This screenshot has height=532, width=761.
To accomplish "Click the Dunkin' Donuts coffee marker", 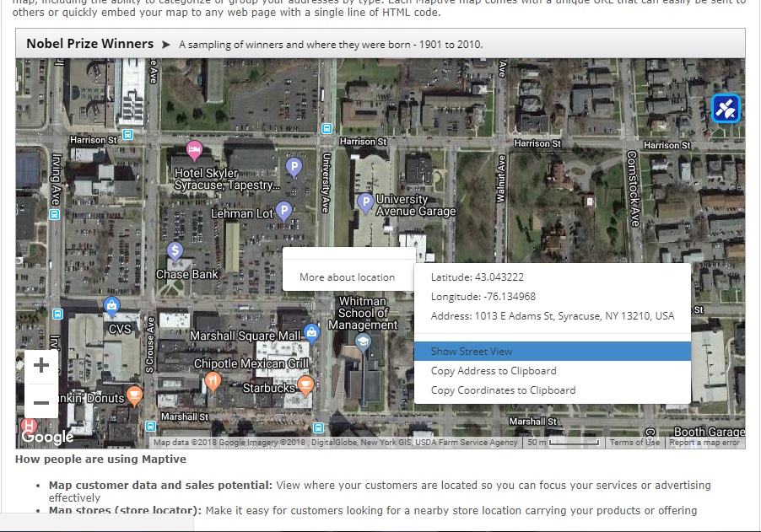I will pos(134,395).
